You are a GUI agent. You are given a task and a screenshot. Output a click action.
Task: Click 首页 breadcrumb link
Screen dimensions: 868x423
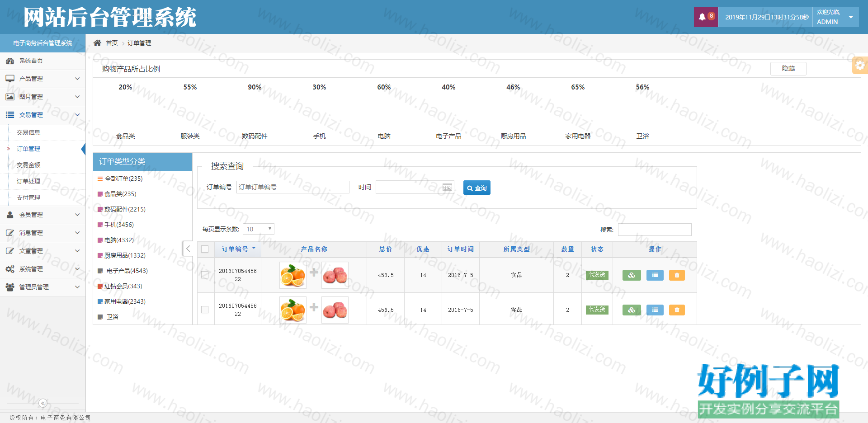[x=112, y=43]
